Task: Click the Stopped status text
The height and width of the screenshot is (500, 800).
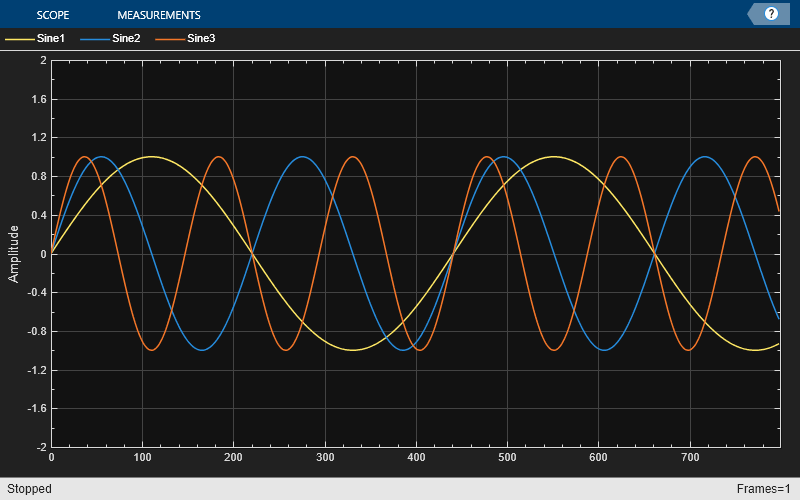Action: (x=29, y=489)
